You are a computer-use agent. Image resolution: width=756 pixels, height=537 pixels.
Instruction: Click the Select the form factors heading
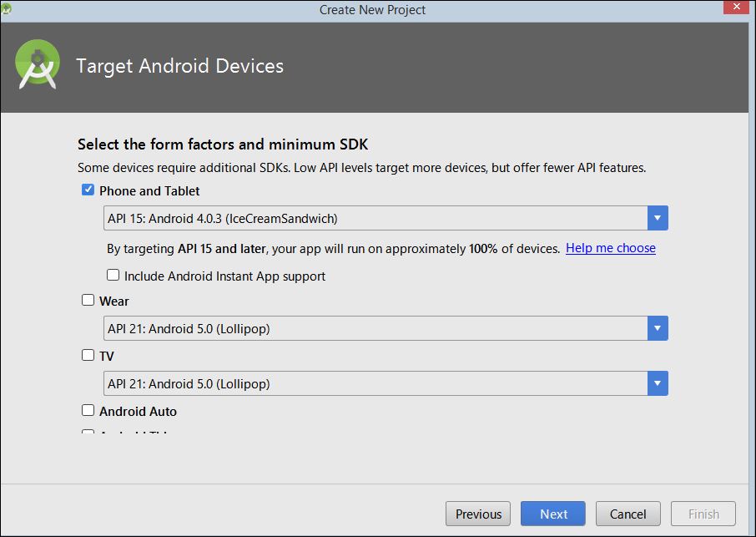223,144
